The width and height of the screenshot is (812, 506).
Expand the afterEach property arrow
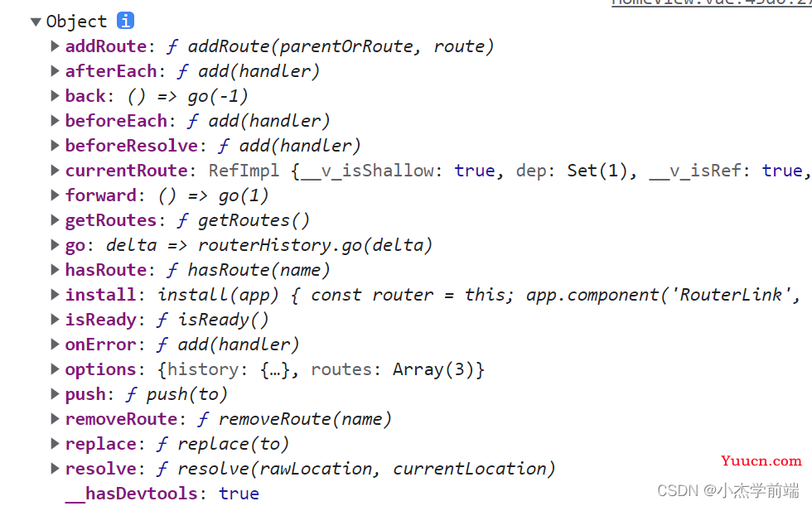tap(55, 71)
